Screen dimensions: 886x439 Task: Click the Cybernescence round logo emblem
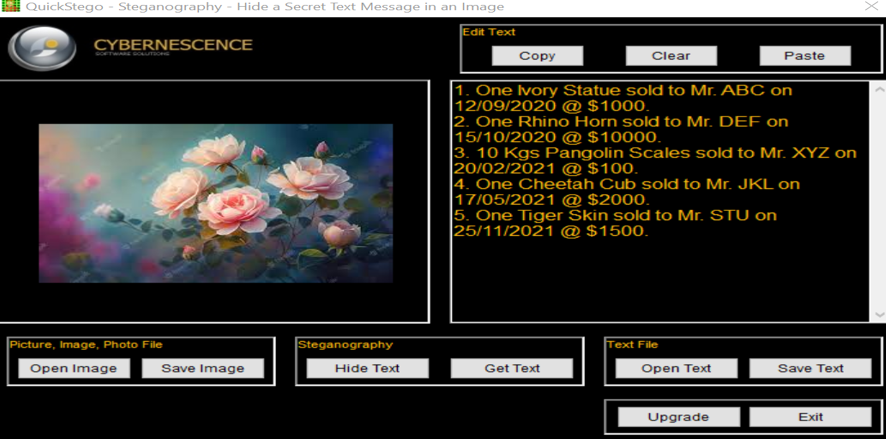click(42, 48)
